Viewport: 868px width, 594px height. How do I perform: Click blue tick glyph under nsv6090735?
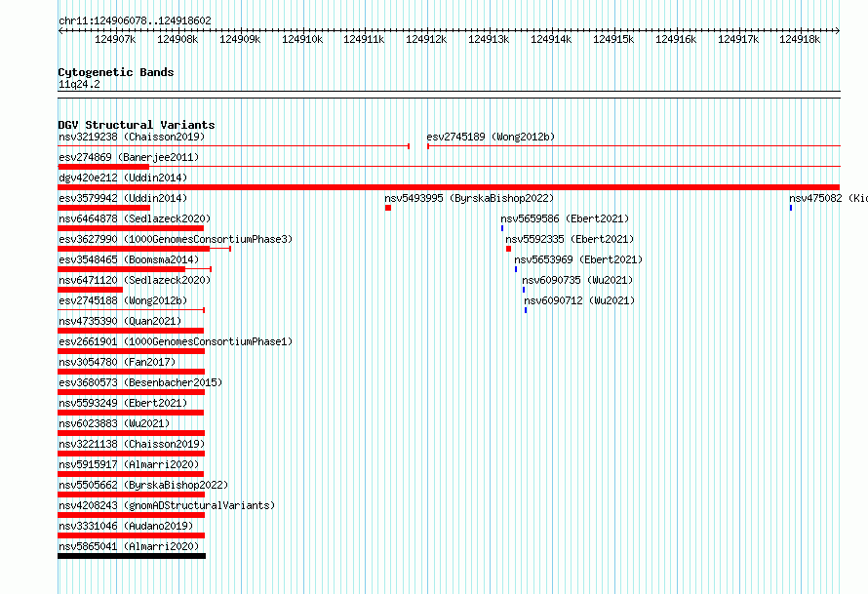click(524, 290)
